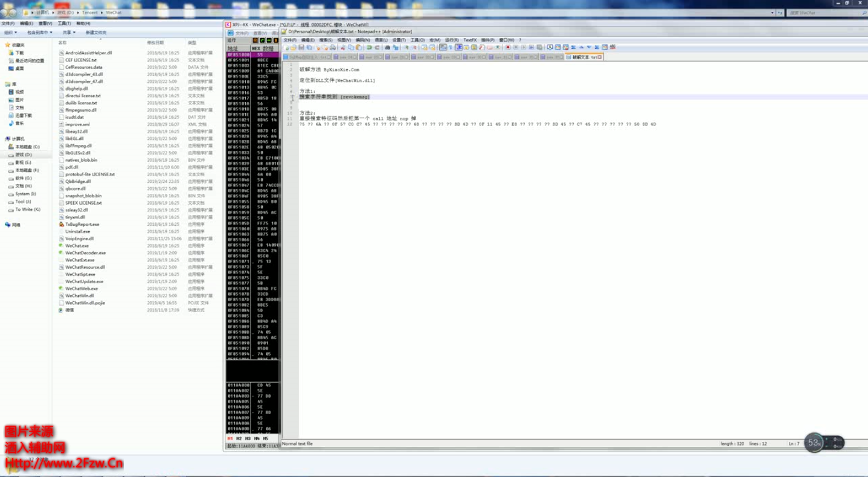Click the 'length : 320' status bar entry
This screenshot has height=477, width=868.
point(732,444)
